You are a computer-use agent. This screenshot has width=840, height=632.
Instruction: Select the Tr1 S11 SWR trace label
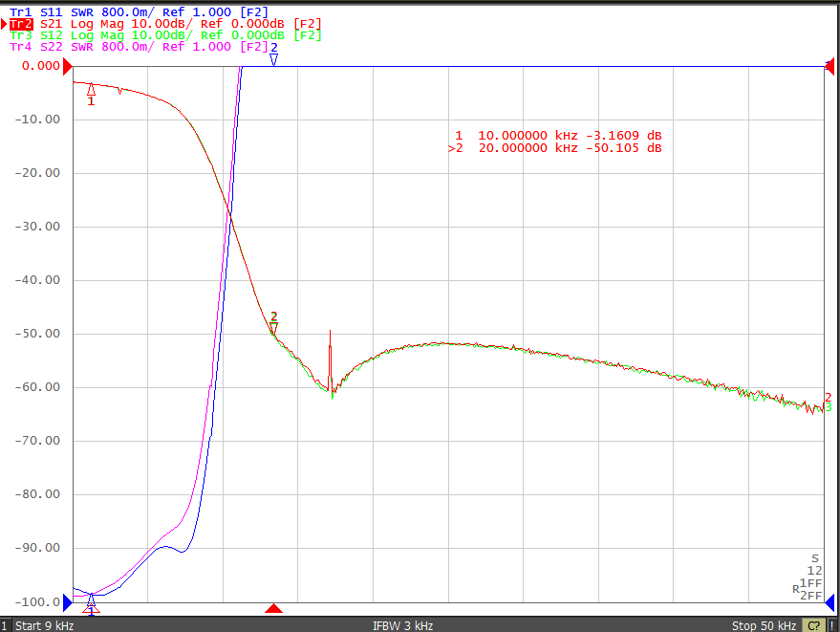click(x=139, y=11)
